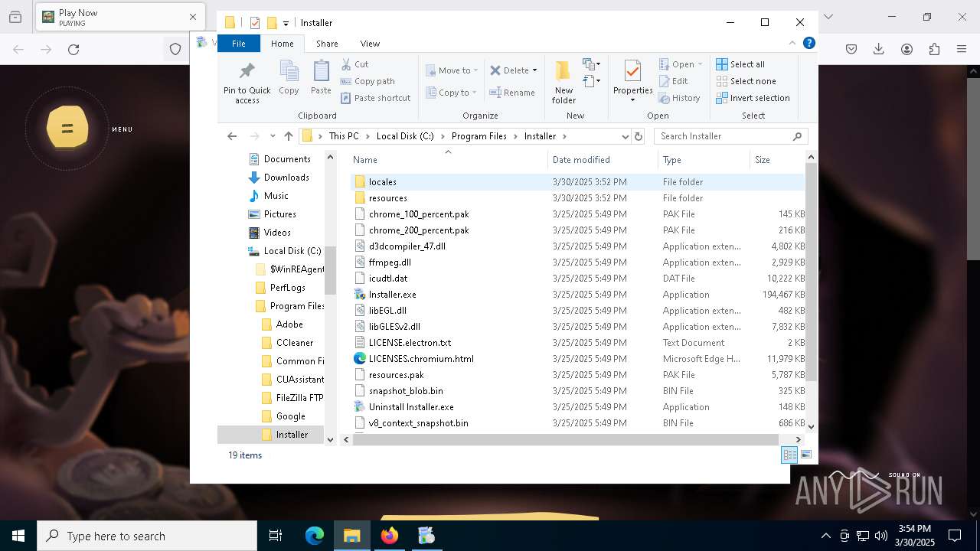Sort by Name column header
The height and width of the screenshot is (551, 980).
pos(449,160)
